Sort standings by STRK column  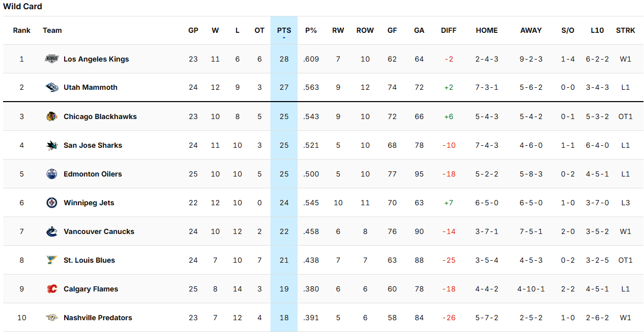pos(626,30)
